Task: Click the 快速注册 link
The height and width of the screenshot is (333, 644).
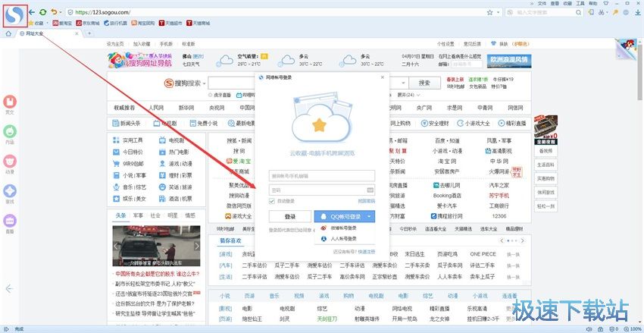Action: [x=367, y=252]
